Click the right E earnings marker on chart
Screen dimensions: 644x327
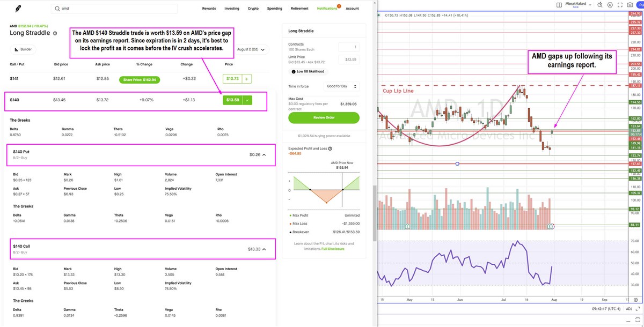550,227
